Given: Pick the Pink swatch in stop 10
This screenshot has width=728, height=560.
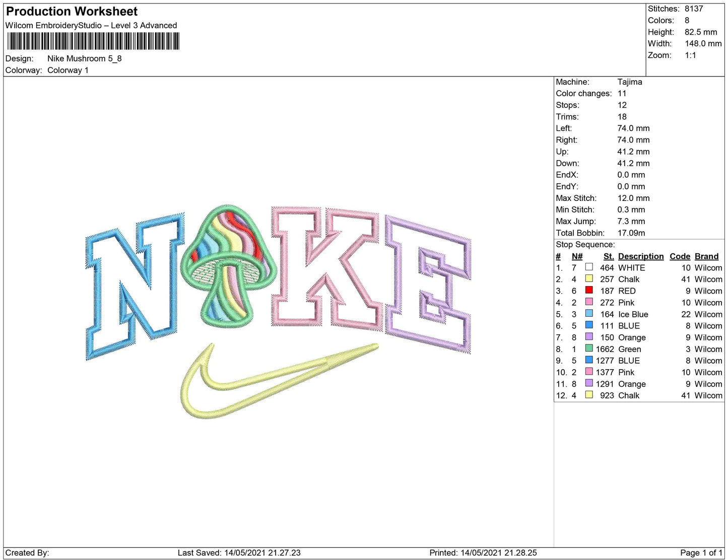Looking at the screenshot, I should (589, 371).
